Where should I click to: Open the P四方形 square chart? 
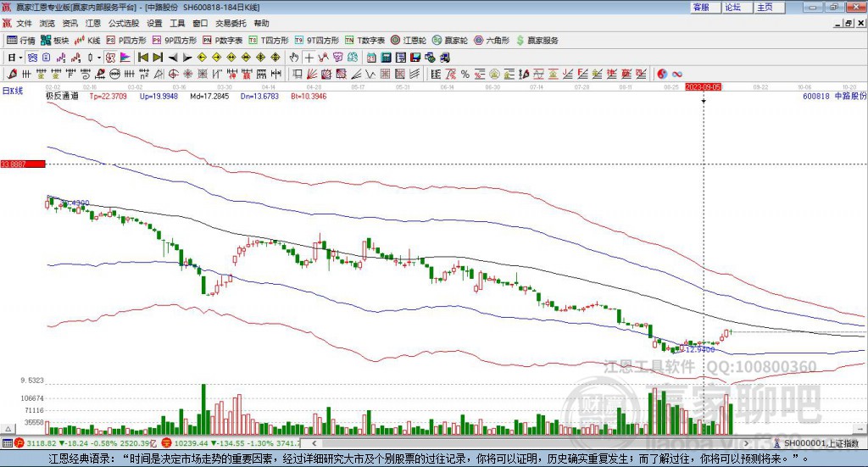126,41
